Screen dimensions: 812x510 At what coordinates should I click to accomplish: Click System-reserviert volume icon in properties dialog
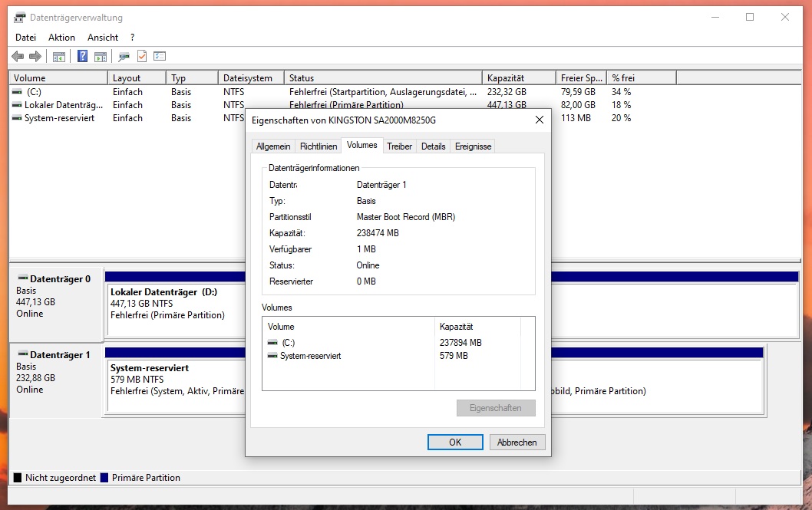[272, 355]
